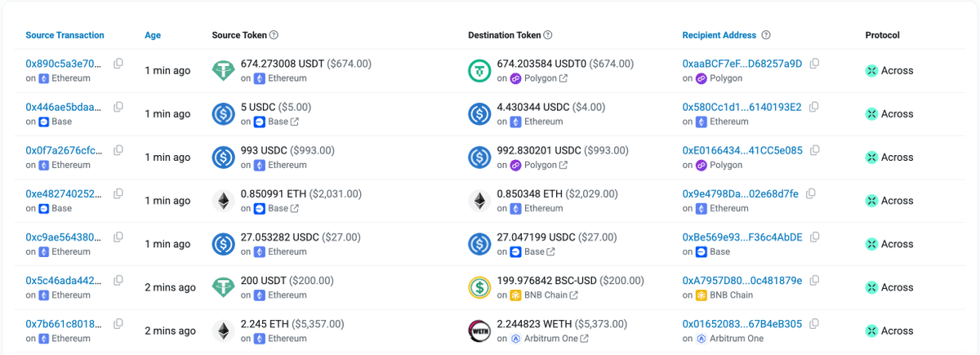Open Polygon external link for 674.203584 USDT0
This screenshot has height=355, width=980.
(563, 78)
